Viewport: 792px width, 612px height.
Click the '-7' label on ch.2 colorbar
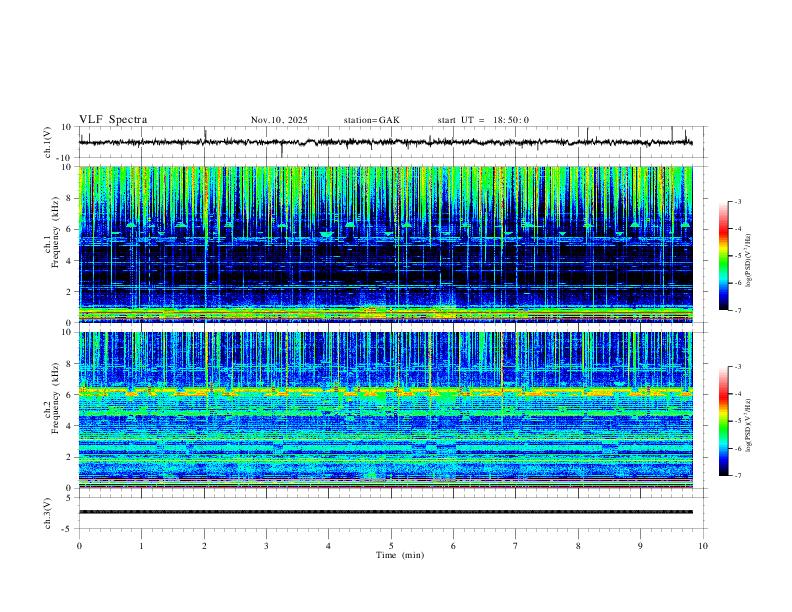738,476
